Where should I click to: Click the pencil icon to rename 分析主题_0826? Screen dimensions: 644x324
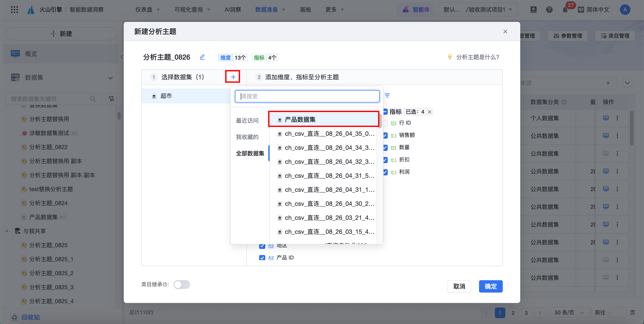point(202,57)
